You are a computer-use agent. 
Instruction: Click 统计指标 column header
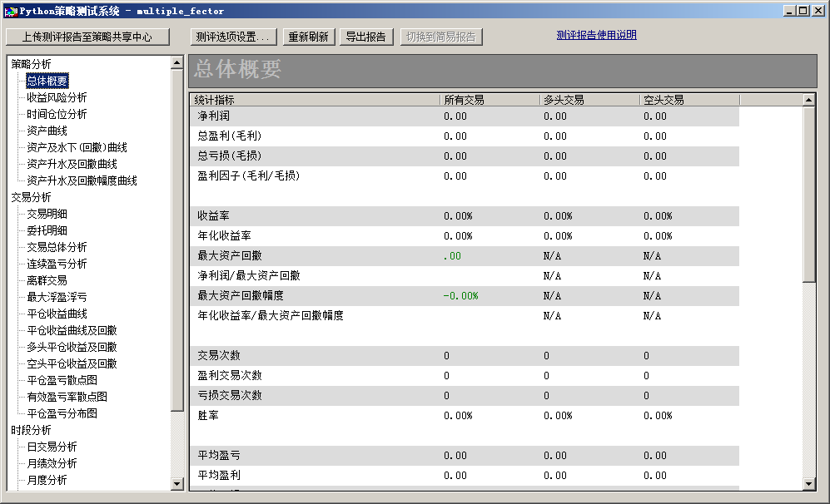click(315, 100)
